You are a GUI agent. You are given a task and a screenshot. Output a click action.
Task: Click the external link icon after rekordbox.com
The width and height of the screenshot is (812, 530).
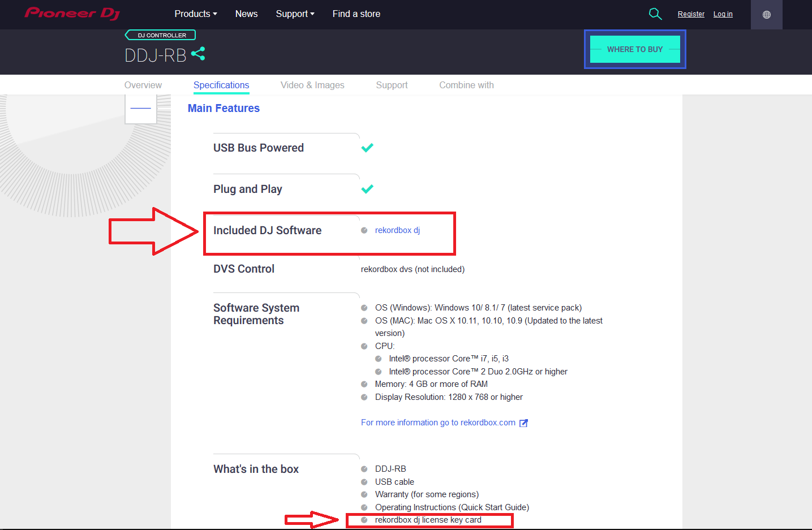click(524, 423)
